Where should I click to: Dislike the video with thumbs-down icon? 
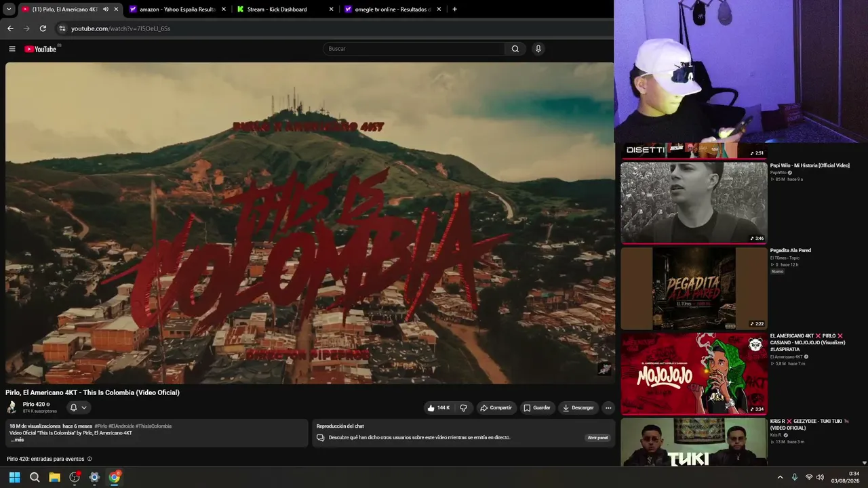point(463,408)
